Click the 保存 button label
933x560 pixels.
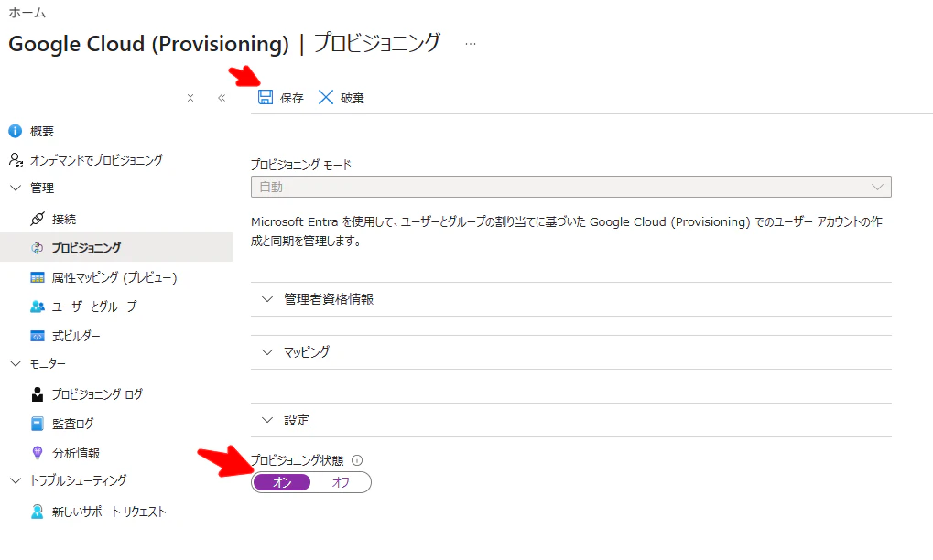click(x=292, y=98)
